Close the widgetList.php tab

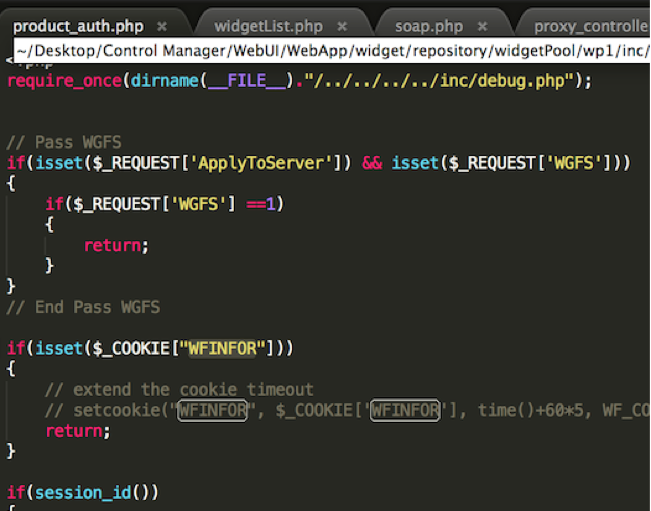(343, 26)
